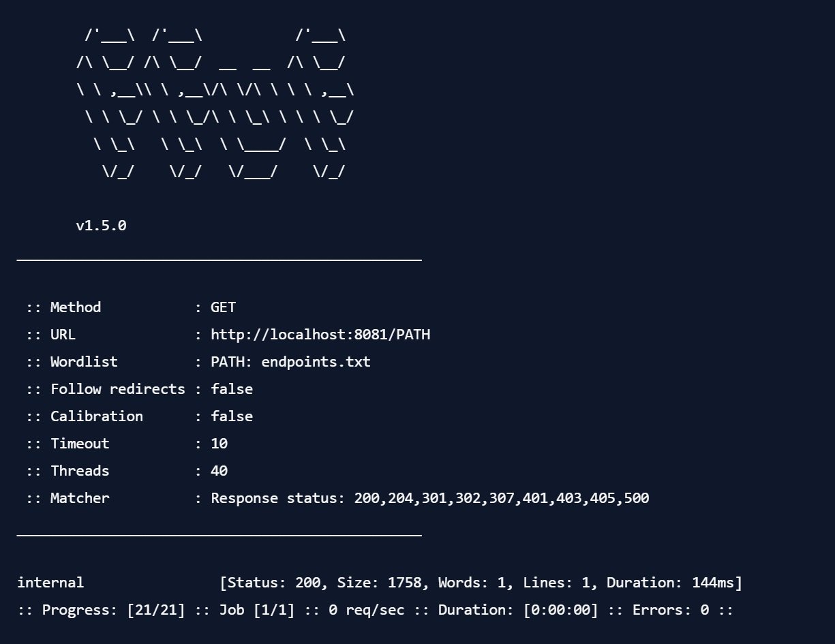Viewport: 835px width, 644px height.
Task: Click the Progress [21/21] indicator
Action: pyautogui.click(x=114, y=610)
